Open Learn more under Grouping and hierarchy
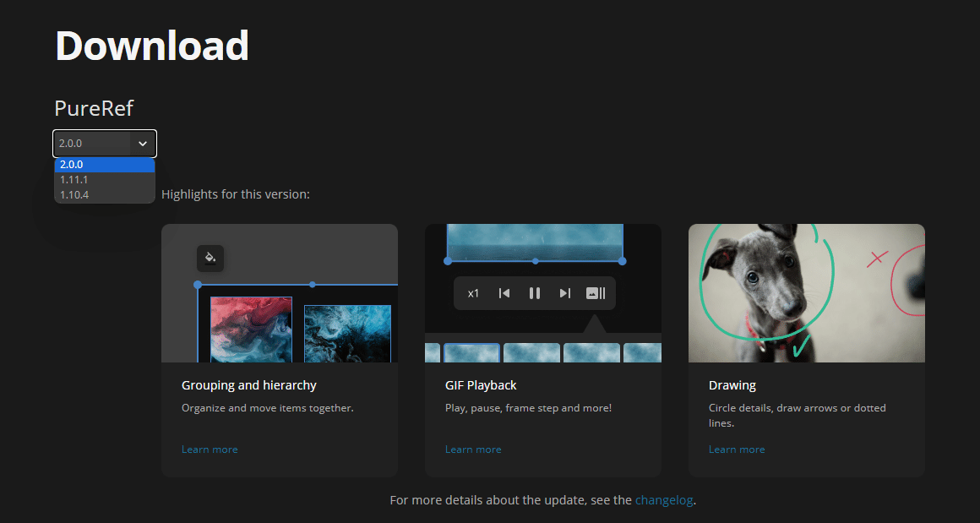The image size is (980, 523). tap(210, 449)
